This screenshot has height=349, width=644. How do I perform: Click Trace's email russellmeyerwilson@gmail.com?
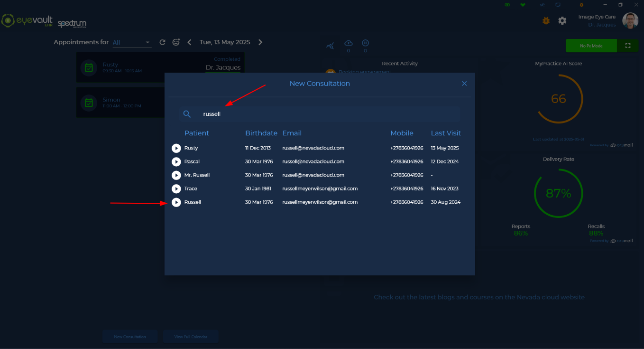(x=320, y=189)
